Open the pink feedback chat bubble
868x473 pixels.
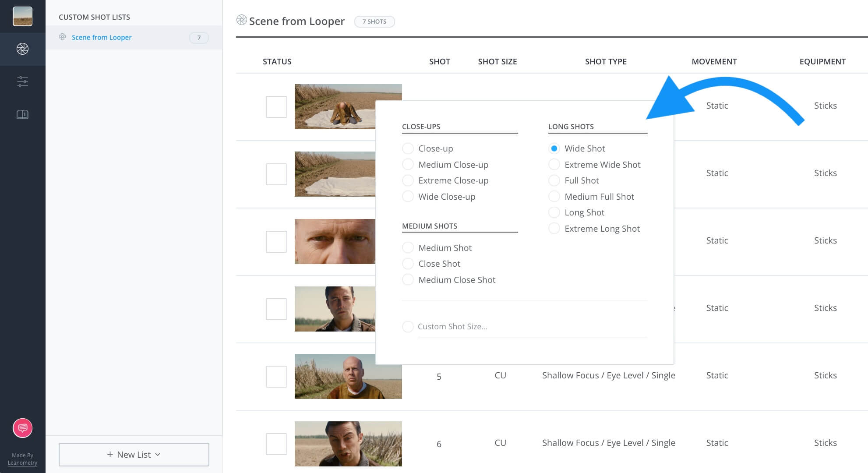22,428
